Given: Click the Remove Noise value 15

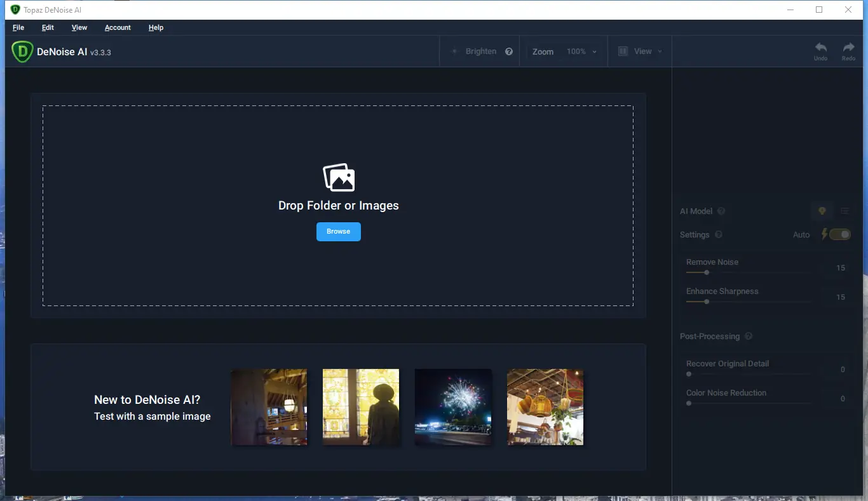Looking at the screenshot, I should click(x=841, y=268).
